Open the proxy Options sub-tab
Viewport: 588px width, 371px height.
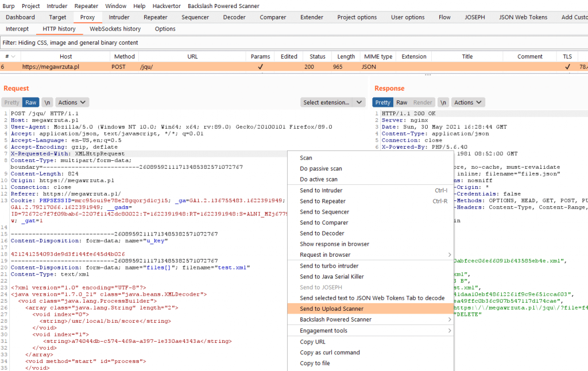[165, 29]
